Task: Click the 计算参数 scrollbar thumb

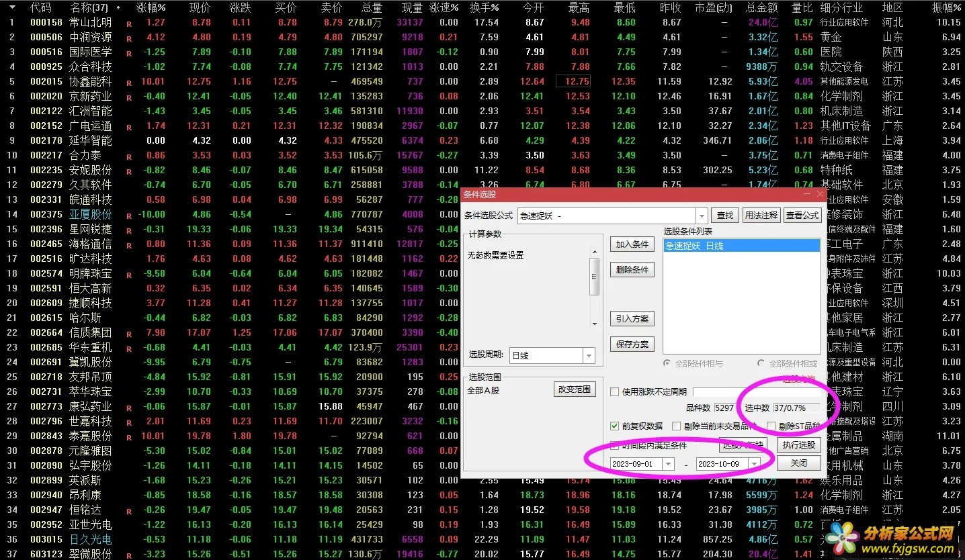Action: 594,277
